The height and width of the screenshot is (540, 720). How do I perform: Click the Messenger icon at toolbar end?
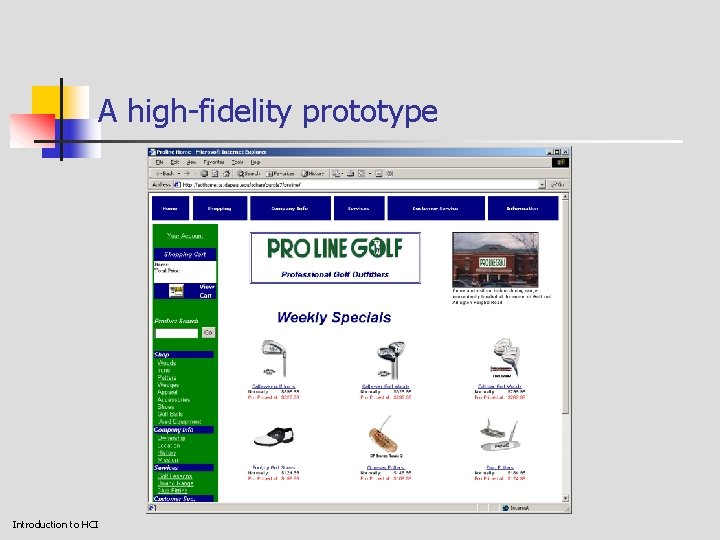coord(390,174)
